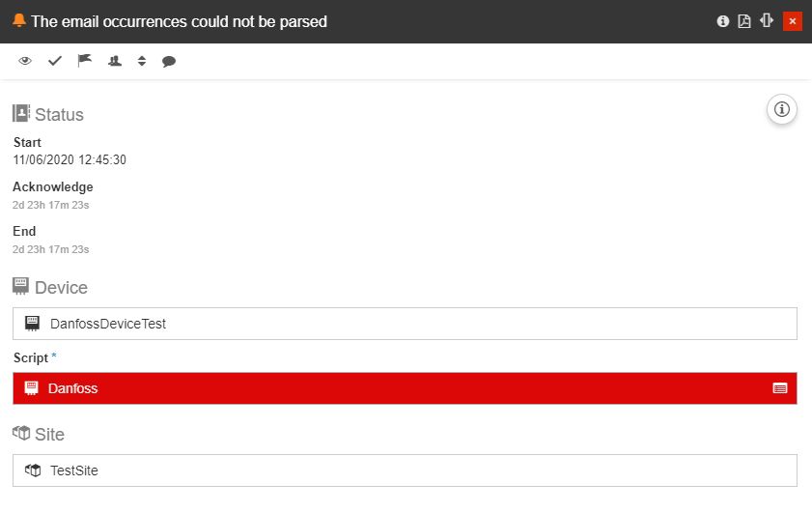Click the info icon in title bar
The image size is (812, 513).
[x=722, y=21]
